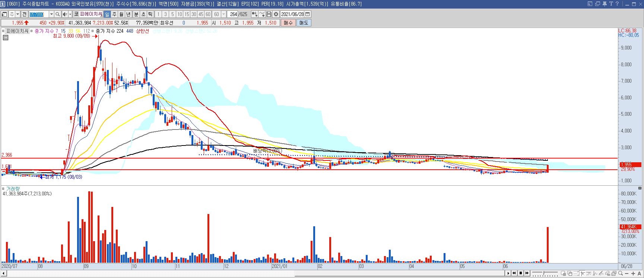The image size is (644, 278).
Task: Click the data table grid icon under legend
Action: [6, 37]
